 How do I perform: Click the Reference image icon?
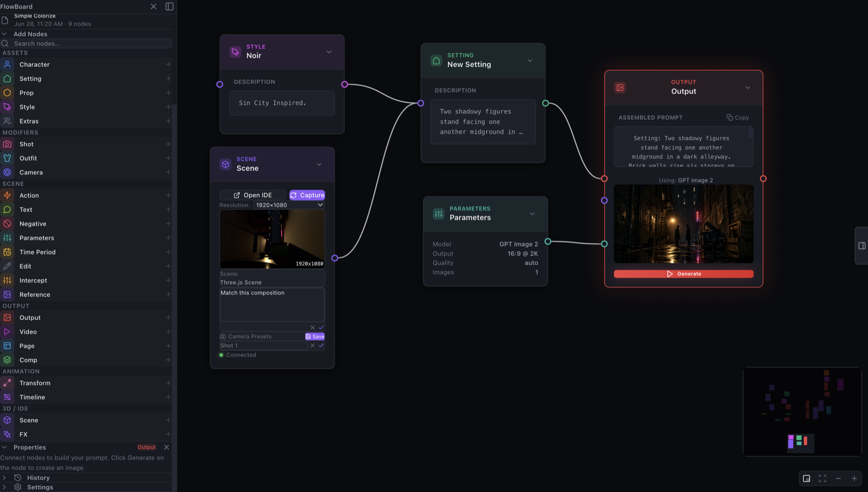coord(7,295)
